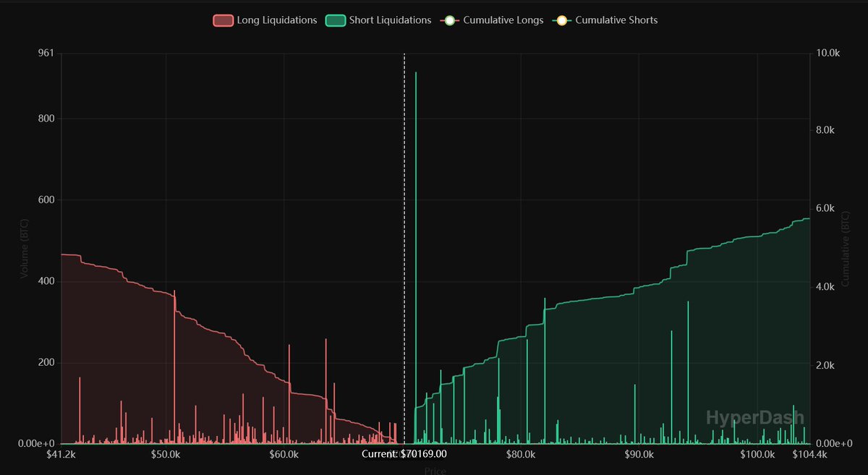Toggle the Short Liquidations legend entry

[x=378, y=20]
